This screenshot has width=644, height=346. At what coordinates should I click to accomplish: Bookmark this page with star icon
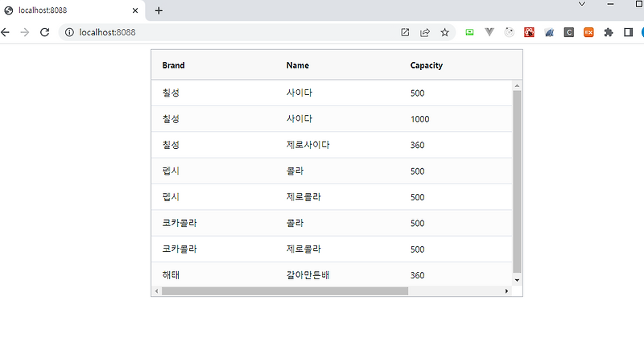pos(445,32)
